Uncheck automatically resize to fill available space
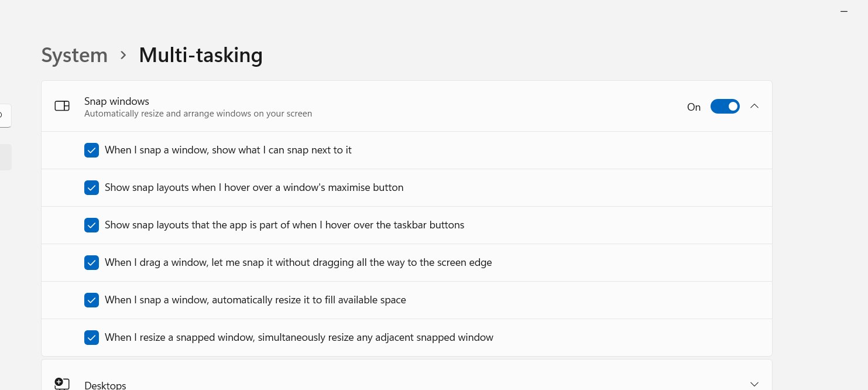Viewport: 868px width, 390px height. pyautogui.click(x=91, y=300)
